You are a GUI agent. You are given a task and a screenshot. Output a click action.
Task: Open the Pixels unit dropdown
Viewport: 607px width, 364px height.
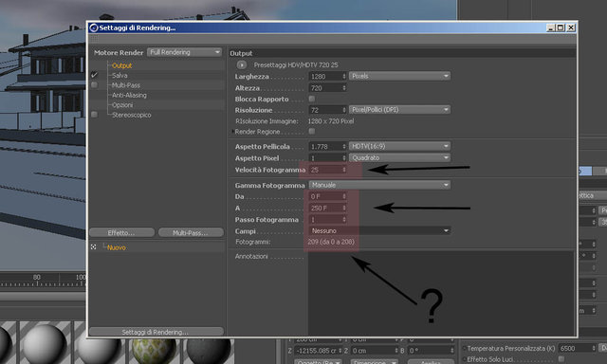(400, 76)
